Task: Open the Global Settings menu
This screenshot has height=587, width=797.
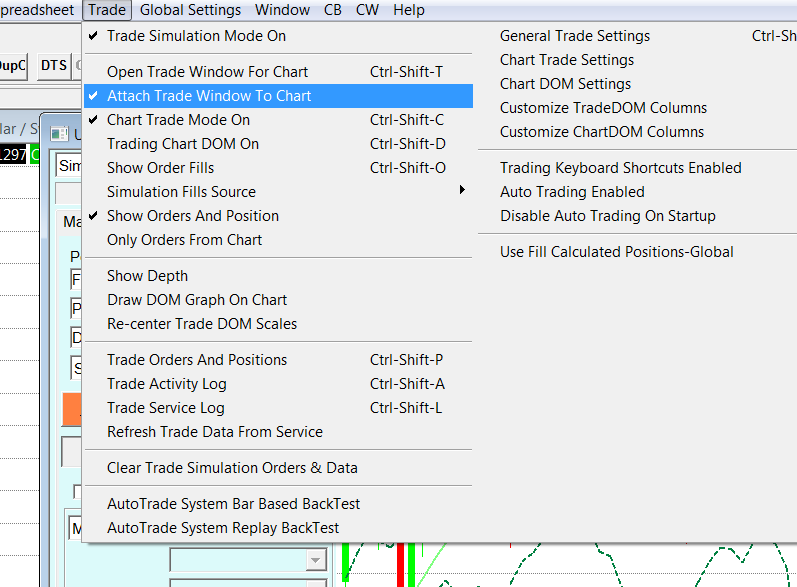Action: pyautogui.click(x=190, y=10)
